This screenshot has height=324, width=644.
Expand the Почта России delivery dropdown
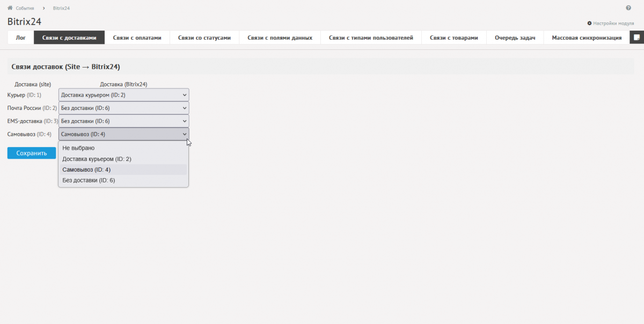coord(124,108)
